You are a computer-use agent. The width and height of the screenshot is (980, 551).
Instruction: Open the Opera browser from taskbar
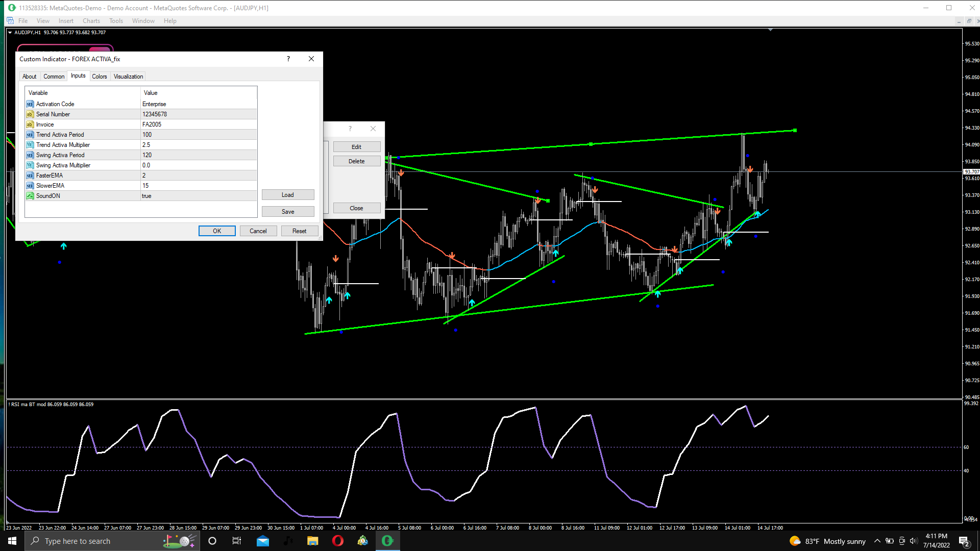(337, 541)
